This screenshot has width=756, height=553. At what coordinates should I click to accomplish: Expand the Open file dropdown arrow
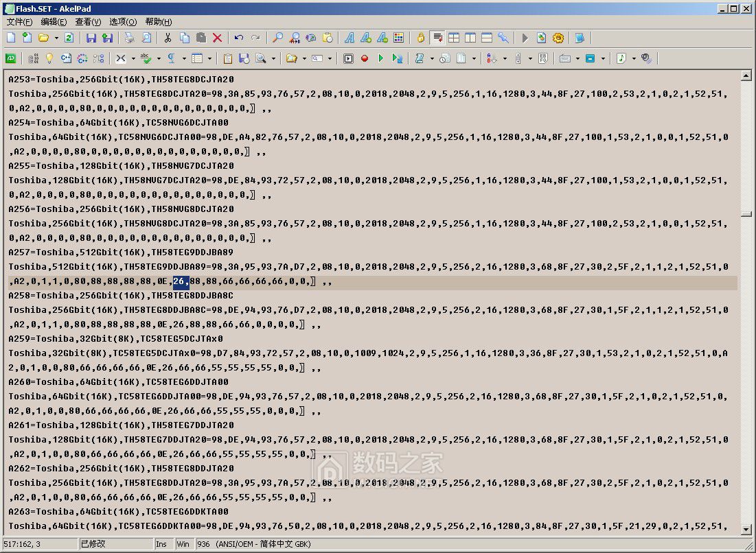56,38
